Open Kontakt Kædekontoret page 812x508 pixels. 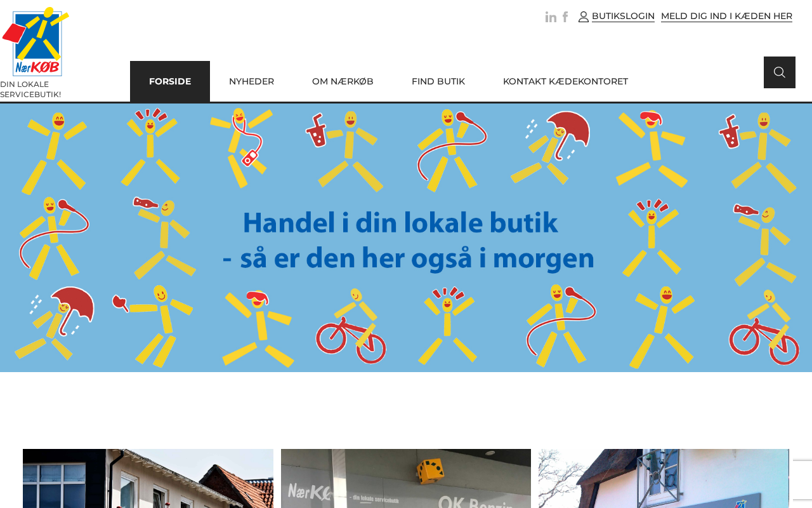pos(565,81)
